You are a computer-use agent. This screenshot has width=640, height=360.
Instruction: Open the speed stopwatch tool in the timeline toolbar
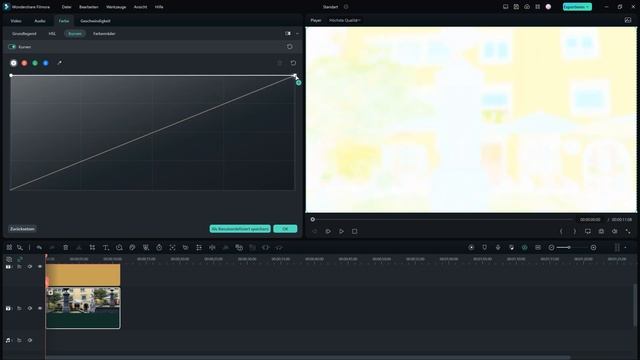point(159,247)
